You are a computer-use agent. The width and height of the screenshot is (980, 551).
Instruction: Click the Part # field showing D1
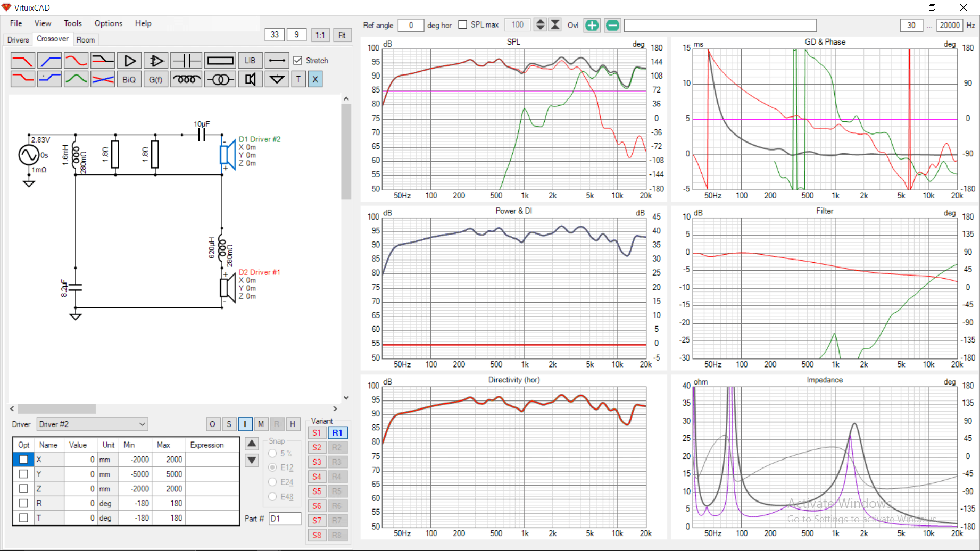(x=285, y=519)
